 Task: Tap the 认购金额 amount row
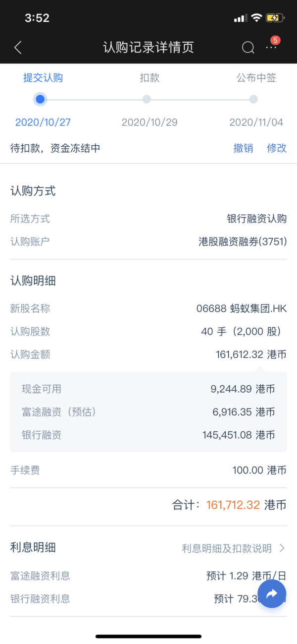148,354
